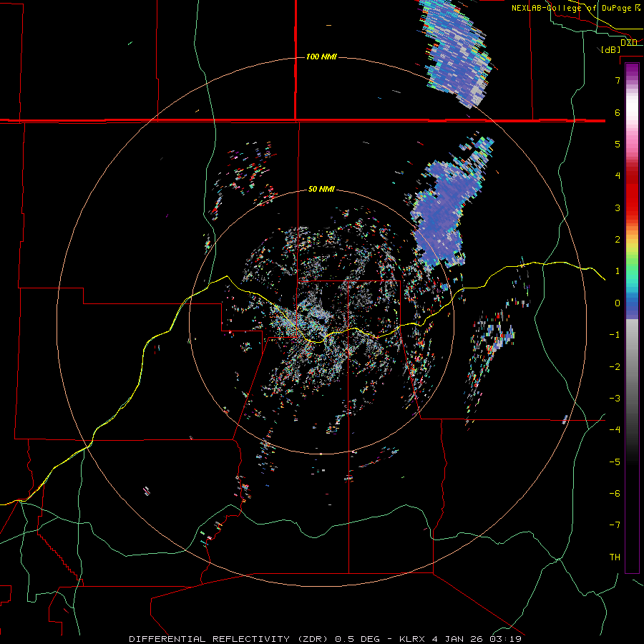Screen dimensions: 644x644
Task: Click the "3" tick on the dB scale
Action: (618, 208)
